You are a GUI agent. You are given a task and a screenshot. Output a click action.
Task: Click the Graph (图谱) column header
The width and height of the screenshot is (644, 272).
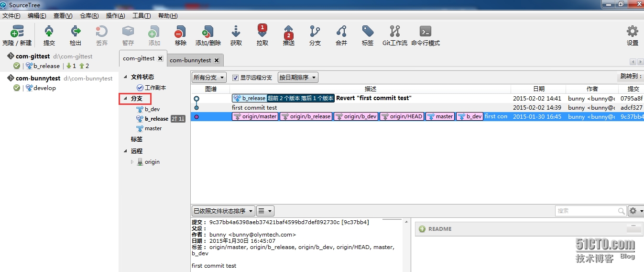210,89
